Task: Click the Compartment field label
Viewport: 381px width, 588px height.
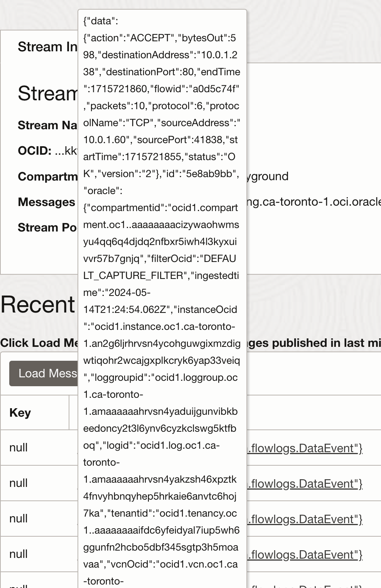Action: click(x=48, y=176)
